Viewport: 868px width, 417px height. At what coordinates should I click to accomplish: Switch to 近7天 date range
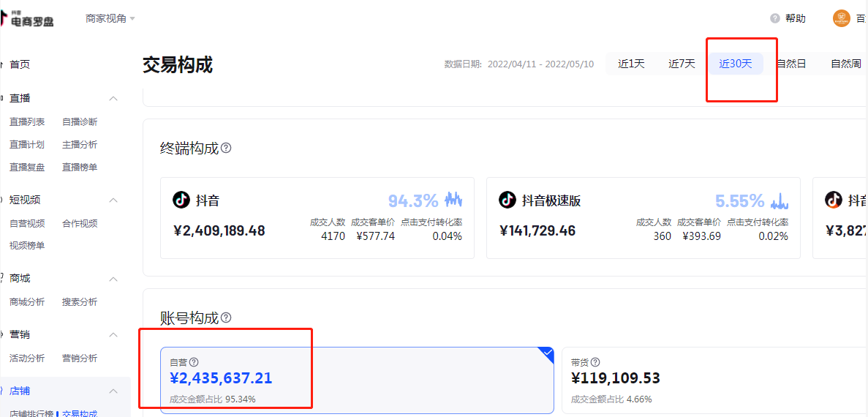coord(682,64)
